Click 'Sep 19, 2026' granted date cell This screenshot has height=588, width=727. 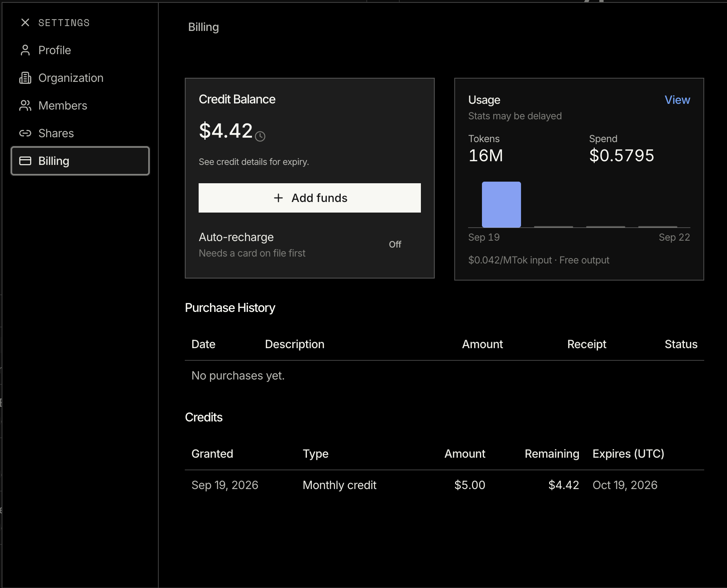click(225, 485)
